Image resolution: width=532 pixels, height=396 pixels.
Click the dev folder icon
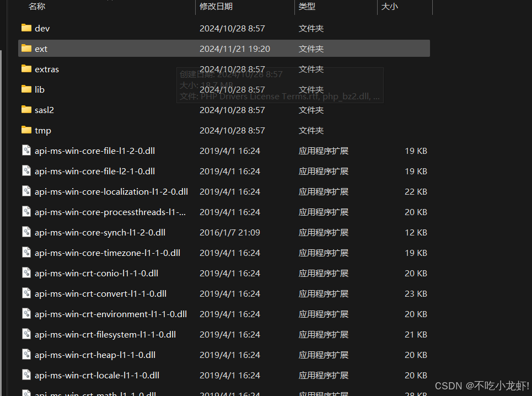[x=26, y=28]
